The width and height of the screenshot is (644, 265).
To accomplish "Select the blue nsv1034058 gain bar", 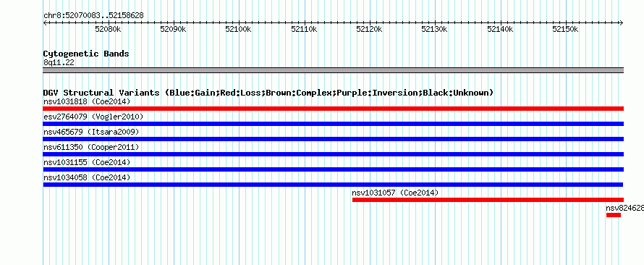I will tap(333, 185).
